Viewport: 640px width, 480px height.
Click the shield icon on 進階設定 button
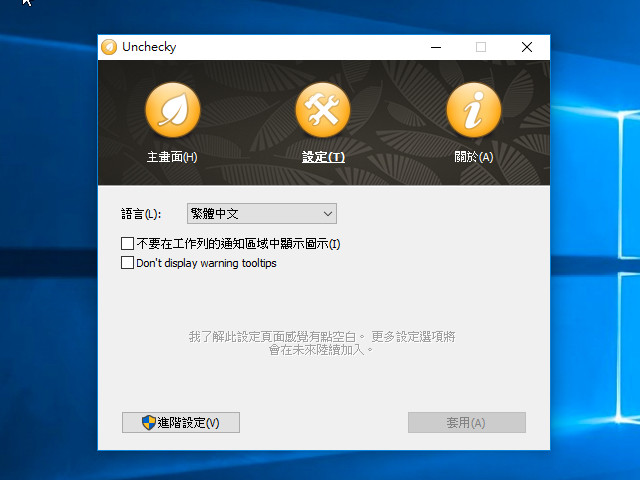(149, 422)
